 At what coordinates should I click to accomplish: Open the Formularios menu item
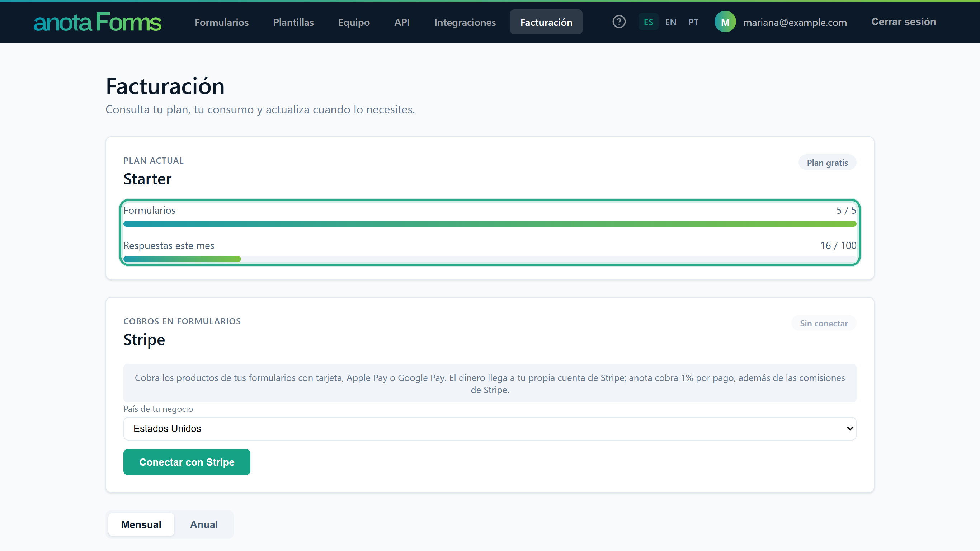coord(222,22)
